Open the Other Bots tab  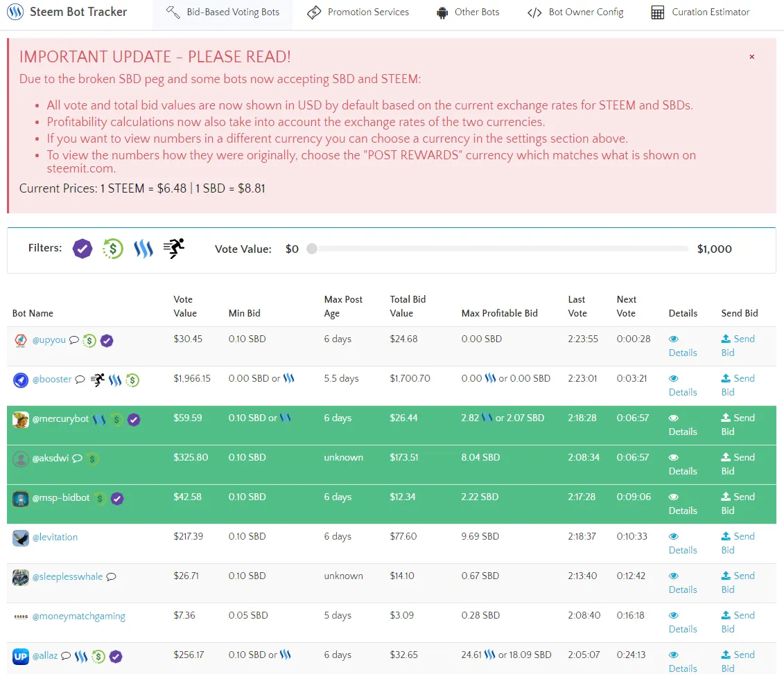coord(467,12)
